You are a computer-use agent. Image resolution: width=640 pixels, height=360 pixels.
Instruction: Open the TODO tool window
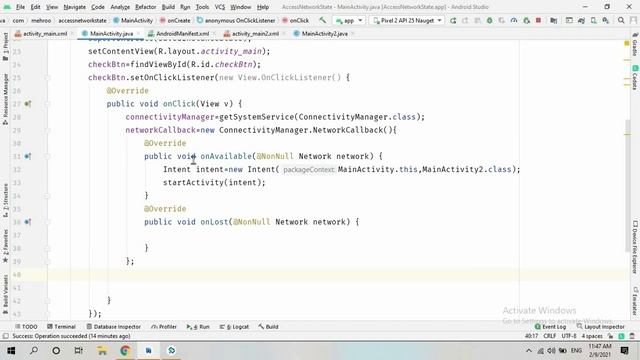click(26, 327)
